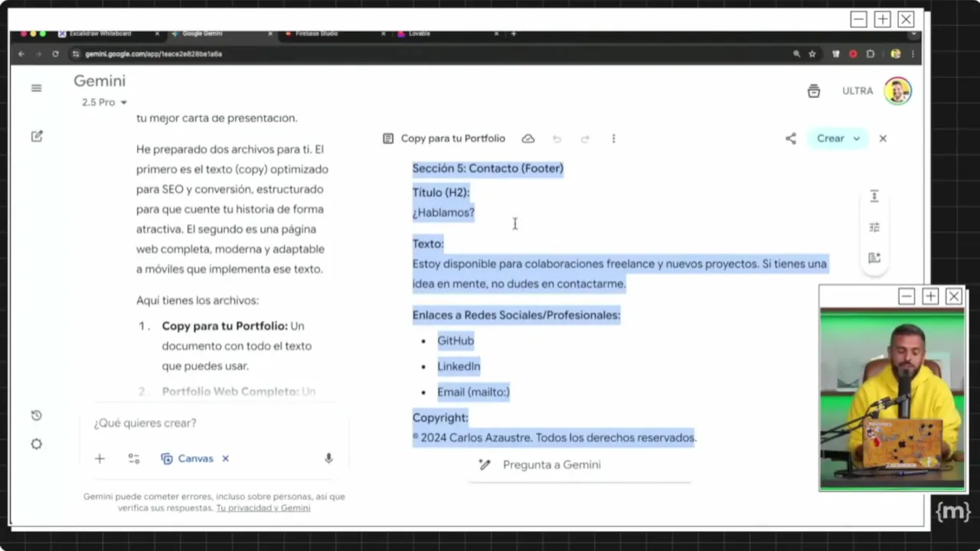Click the plus attach icon in prompt box
This screenshot has width=980, height=551.
pos(100,458)
